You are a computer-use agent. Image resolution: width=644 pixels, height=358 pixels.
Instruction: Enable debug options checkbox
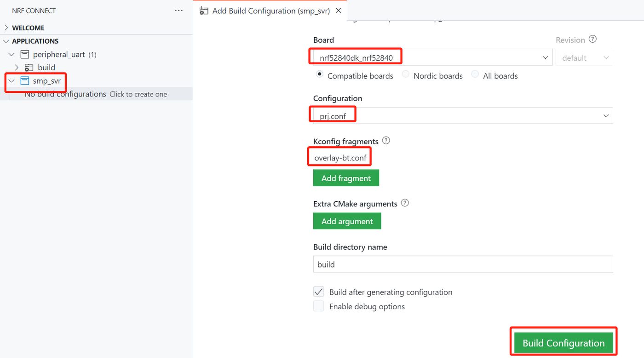coord(319,306)
